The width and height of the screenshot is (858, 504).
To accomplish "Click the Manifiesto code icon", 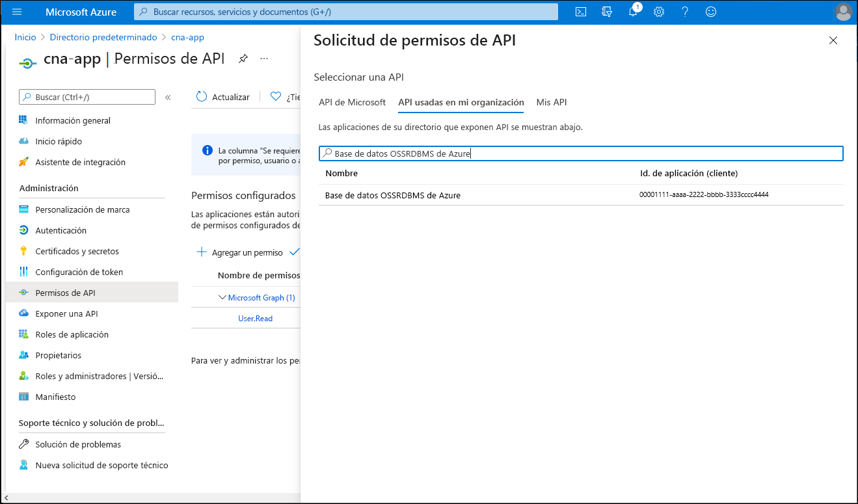I will point(23,397).
